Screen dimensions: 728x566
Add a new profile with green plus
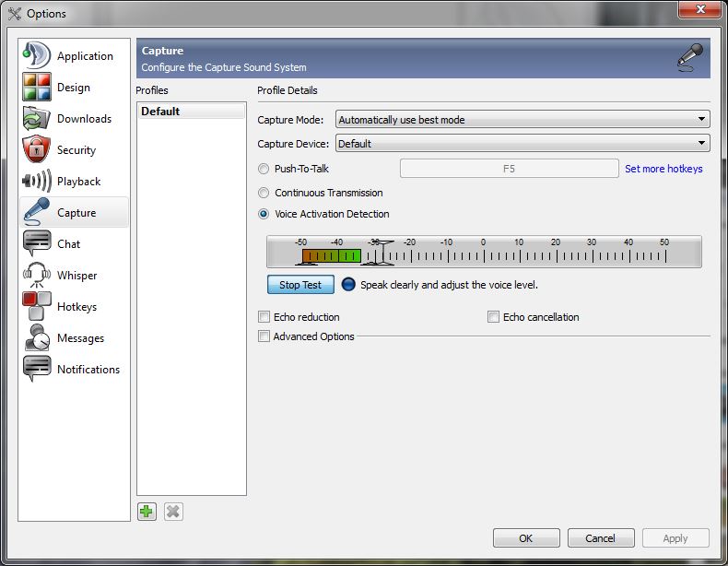[x=147, y=512]
